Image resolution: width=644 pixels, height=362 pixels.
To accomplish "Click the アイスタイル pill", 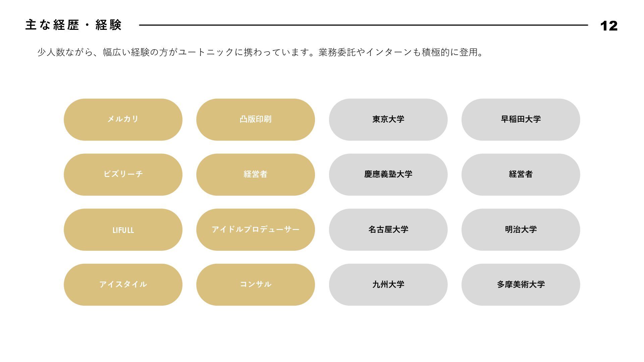I will [x=123, y=285].
